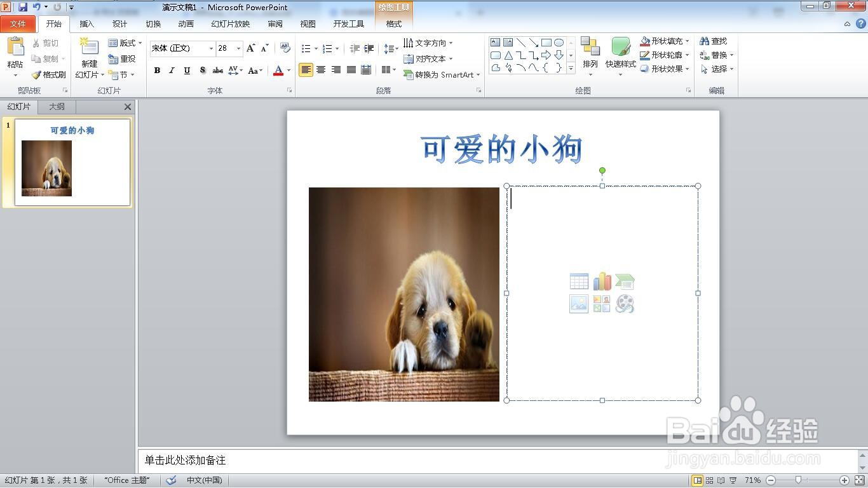The height and width of the screenshot is (488, 868).
Task: Click the Arrange (排列) icon
Action: [590, 47]
